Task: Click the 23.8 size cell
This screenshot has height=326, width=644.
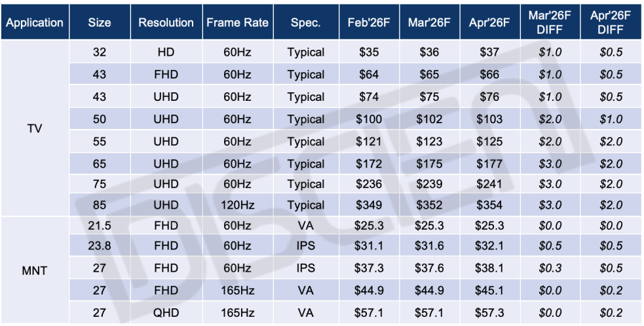Action: tap(100, 246)
